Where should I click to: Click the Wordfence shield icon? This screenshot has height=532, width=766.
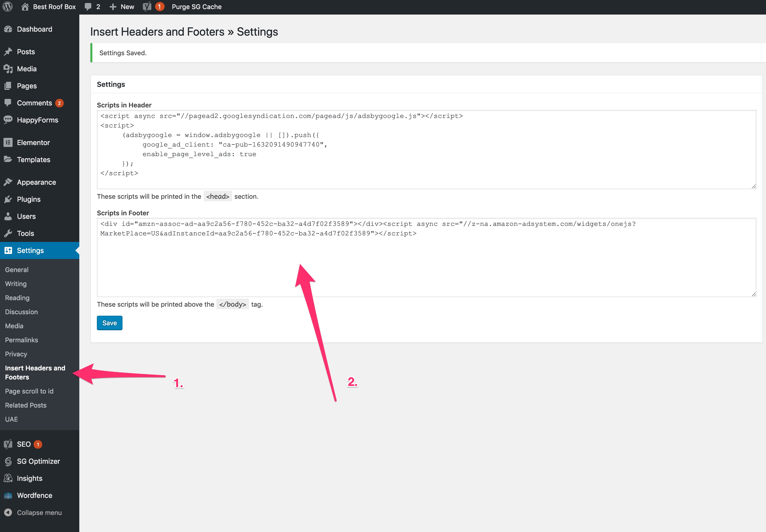click(x=8, y=495)
